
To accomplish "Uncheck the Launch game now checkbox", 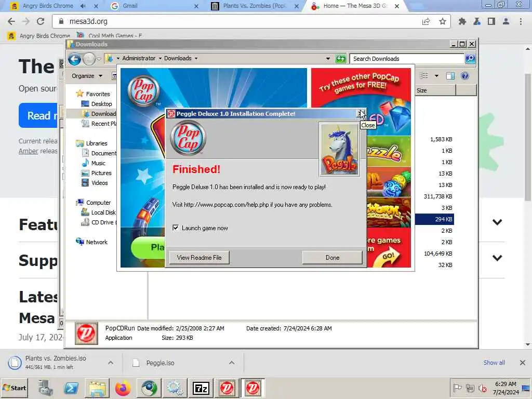I will [176, 228].
